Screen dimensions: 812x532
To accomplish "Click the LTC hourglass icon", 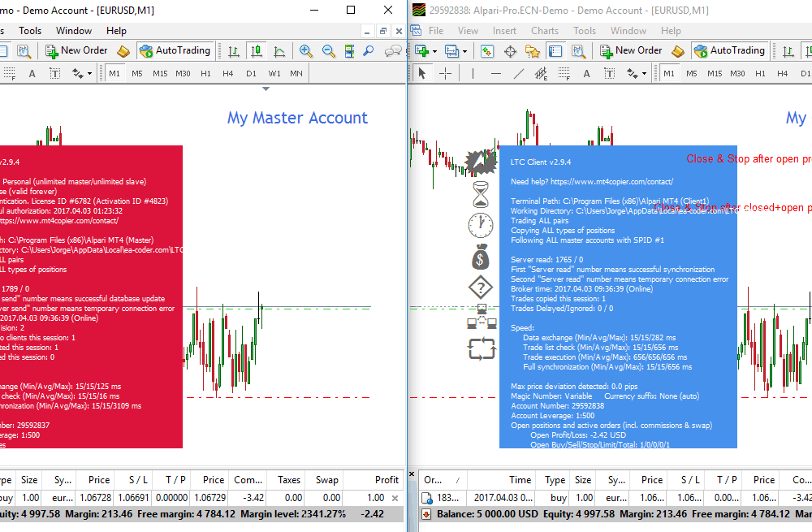I will click(x=481, y=194).
